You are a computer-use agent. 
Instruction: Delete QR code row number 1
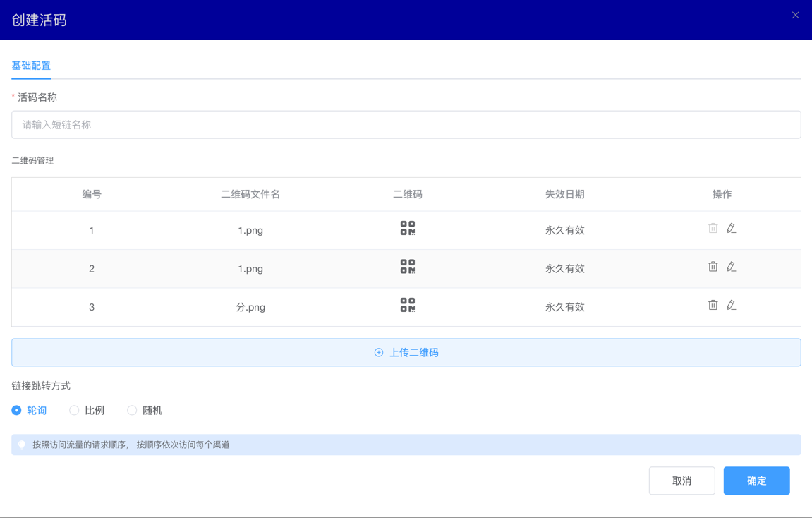click(713, 228)
